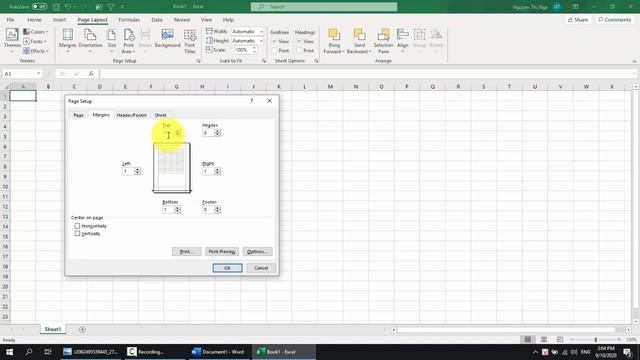Open Sheet Options dialog launcher
Image resolution: width=640 pixels, height=360 pixels.
coord(316,61)
